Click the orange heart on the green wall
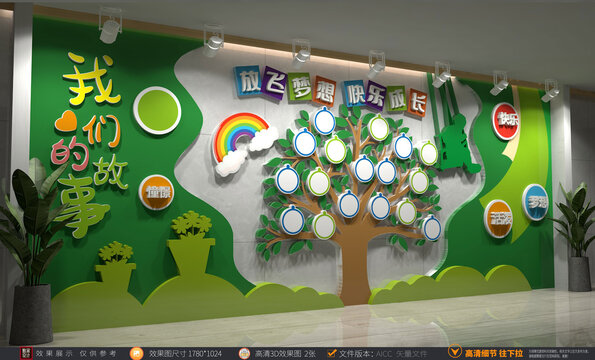This screenshot has height=360, width=595. 66,121
